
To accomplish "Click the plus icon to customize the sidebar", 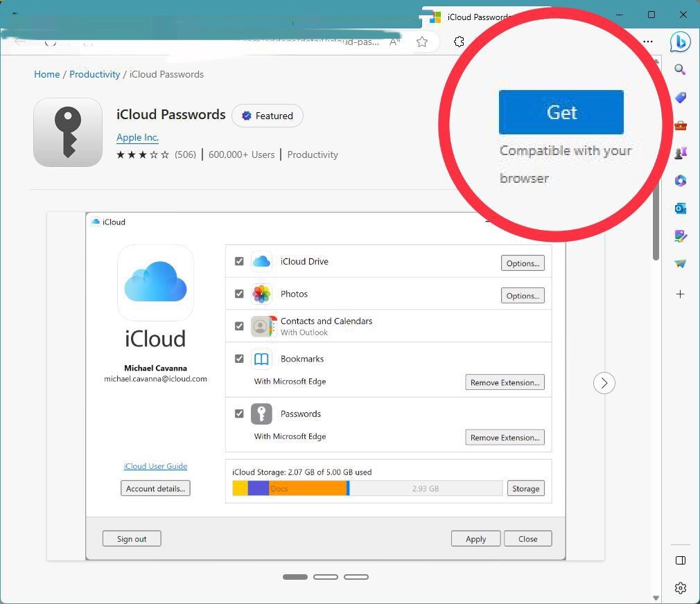I will coord(680,294).
